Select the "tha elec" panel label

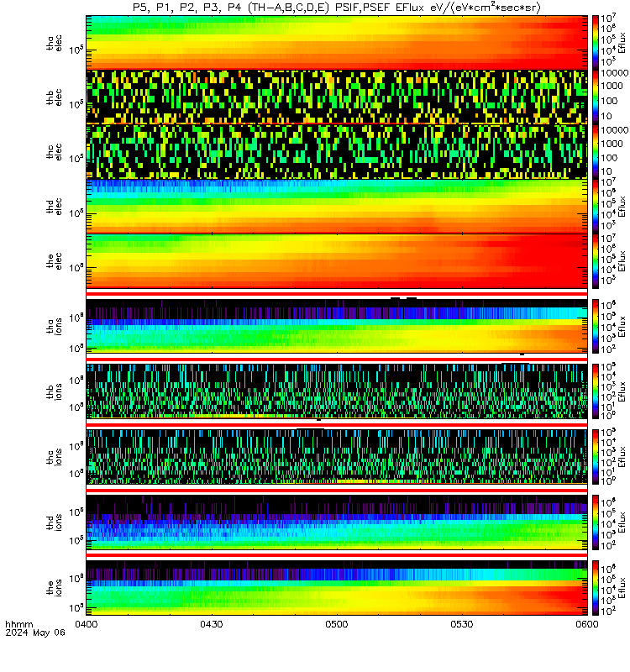click(54, 44)
